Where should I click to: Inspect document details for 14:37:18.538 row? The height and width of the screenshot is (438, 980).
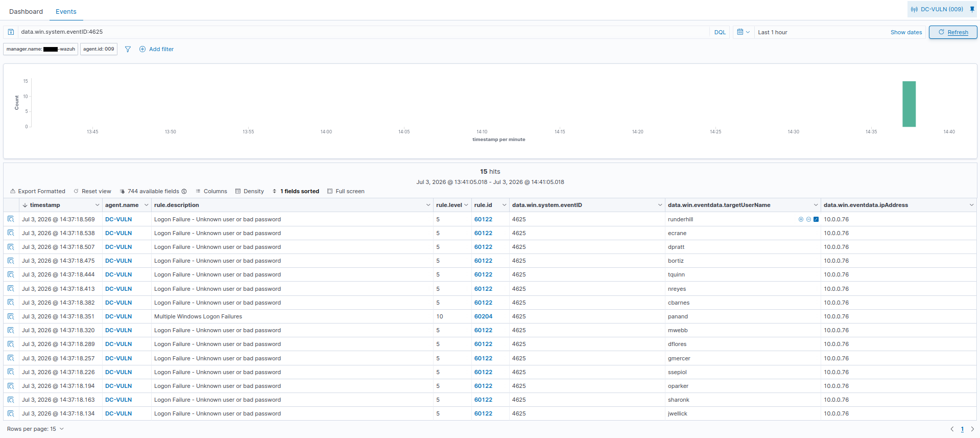[x=11, y=233]
